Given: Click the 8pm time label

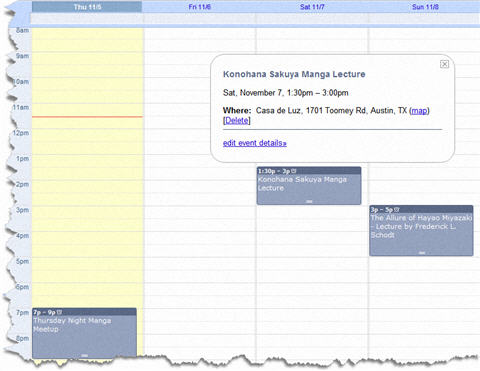Looking at the screenshot, I should 22,338.
